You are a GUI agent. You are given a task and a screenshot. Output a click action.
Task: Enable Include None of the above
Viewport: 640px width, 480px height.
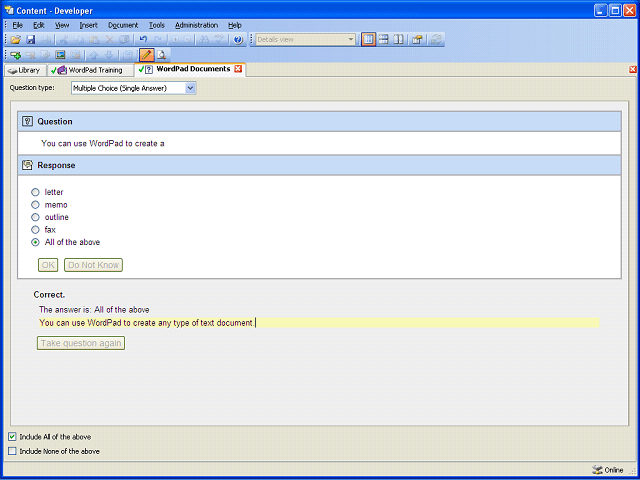(12, 451)
